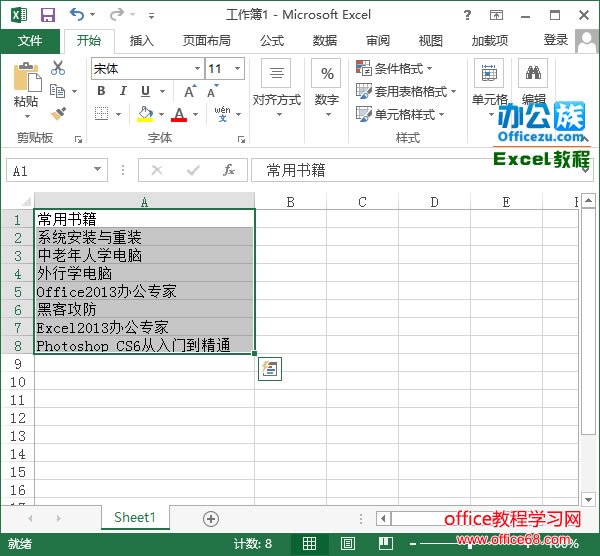This screenshot has width=600, height=556.
Task: Select column B header
Action: pos(290,202)
